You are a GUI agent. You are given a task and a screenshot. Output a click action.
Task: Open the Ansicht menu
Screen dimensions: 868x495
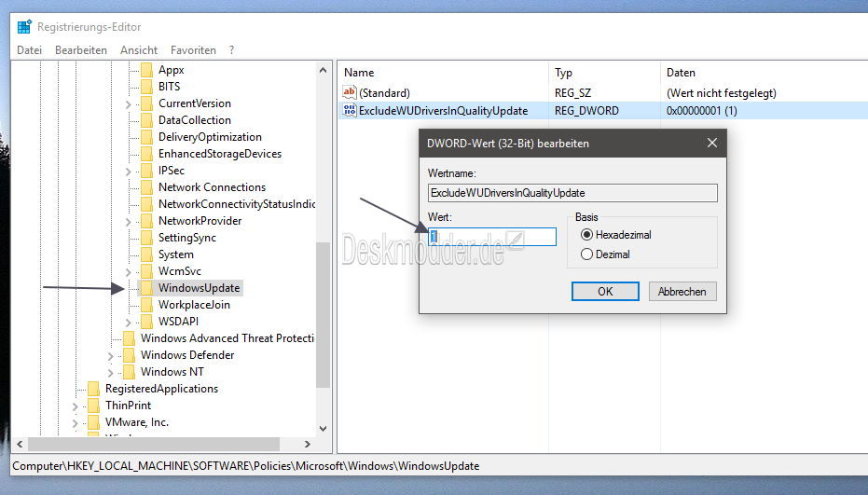pyautogui.click(x=139, y=49)
